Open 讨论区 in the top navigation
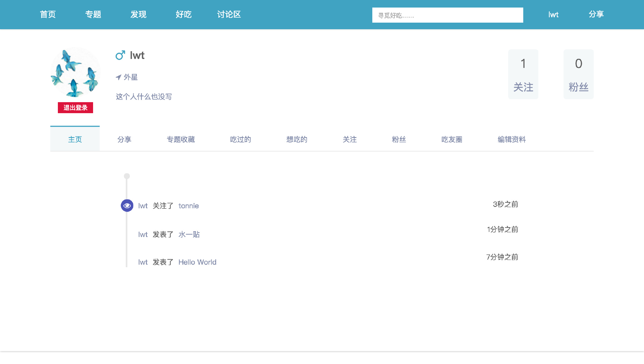 pos(229,14)
